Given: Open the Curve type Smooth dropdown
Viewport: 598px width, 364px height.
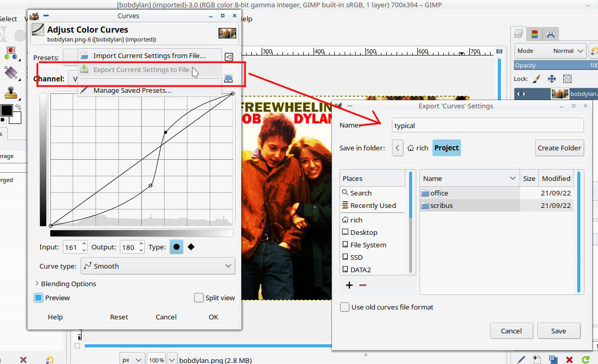Looking at the screenshot, I should pyautogui.click(x=157, y=266).
